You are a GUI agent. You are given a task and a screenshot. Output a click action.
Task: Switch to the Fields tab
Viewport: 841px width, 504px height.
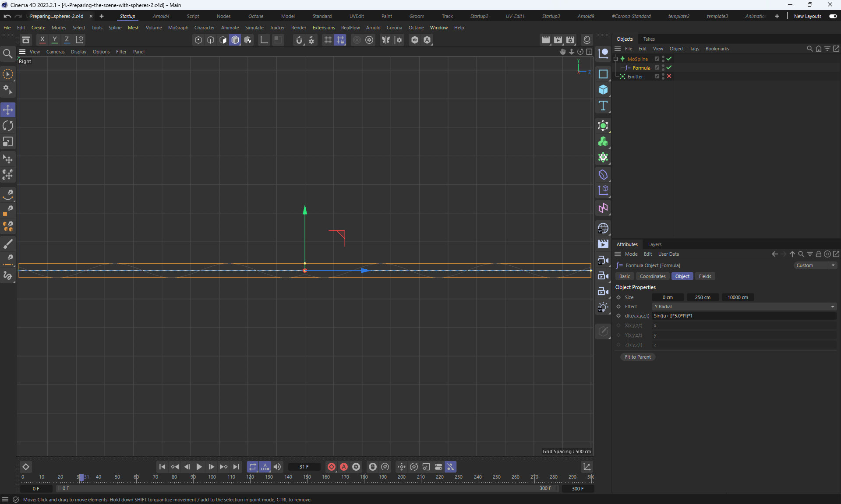click(705, 277)
